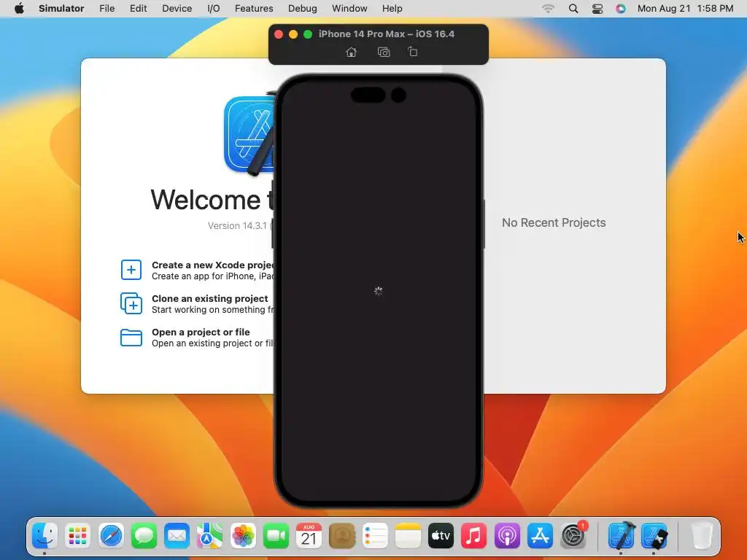Open Apple TV from the Dock
Screen dimensions: 747x560
pos(441,536)
